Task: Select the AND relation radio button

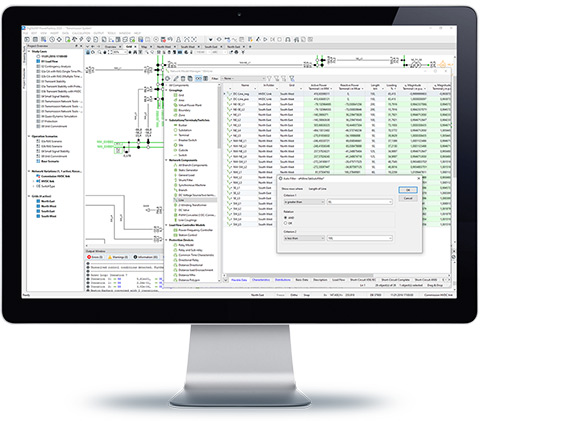Action: coord(286,217)
